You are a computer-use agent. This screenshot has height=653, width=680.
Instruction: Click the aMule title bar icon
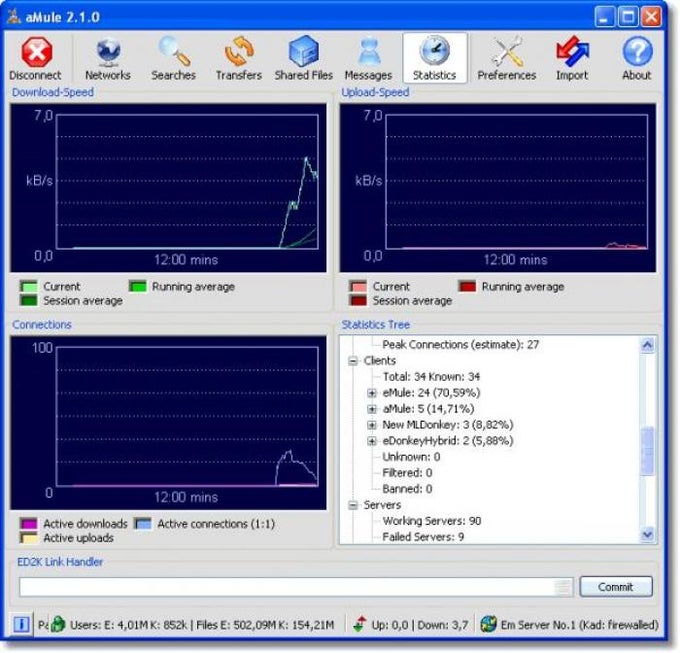pyautogui.click(x=14, y=16)
